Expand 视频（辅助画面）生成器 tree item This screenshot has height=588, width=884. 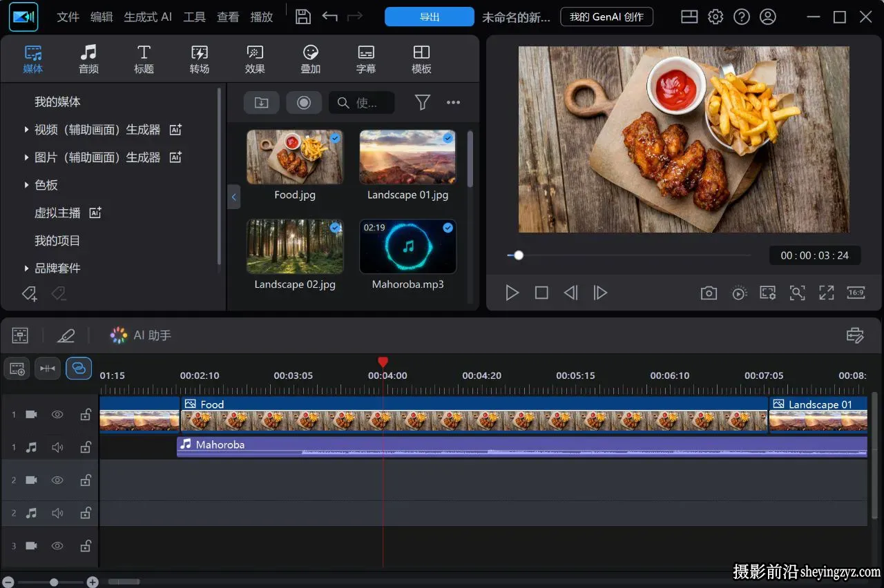[x=26, y=129]
